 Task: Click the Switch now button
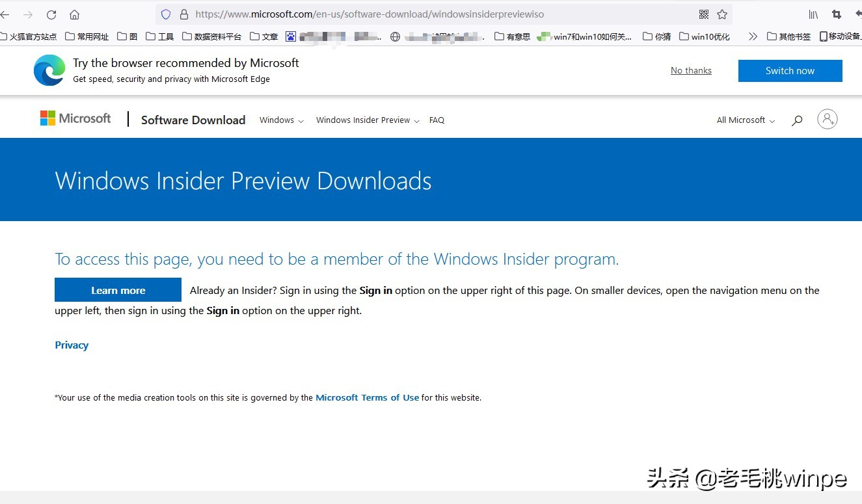tap(790, 71)
